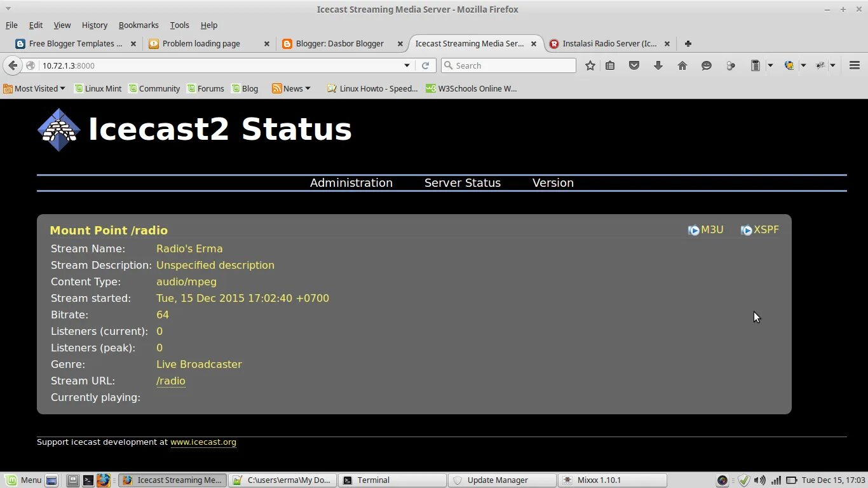Open the Bookmarks menu
This screenshot has width=868, height=488.
coord(139,25)
